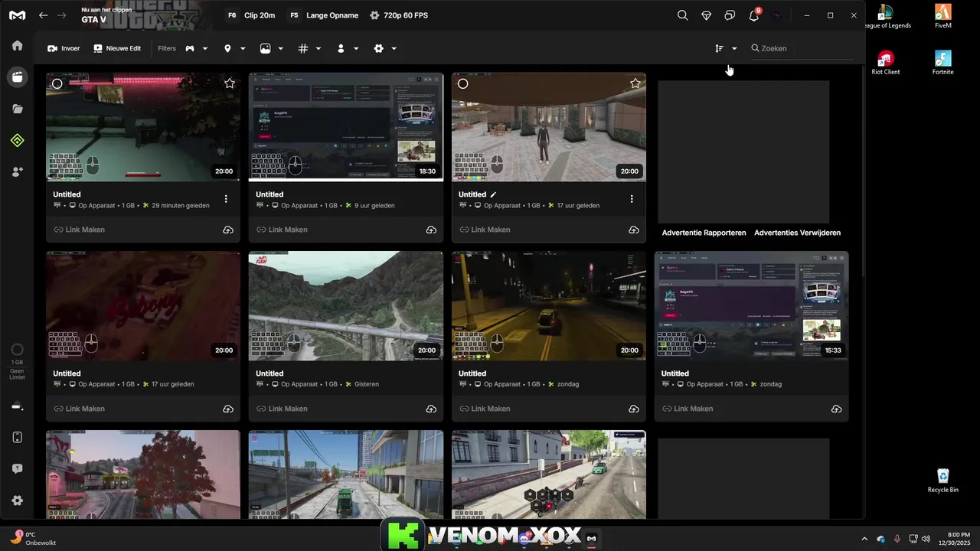The height and width of the screenshot is (551, 980).
Task: Open the weather widget on taskbar
Action: pyautogui.click(x=32, y=538)
